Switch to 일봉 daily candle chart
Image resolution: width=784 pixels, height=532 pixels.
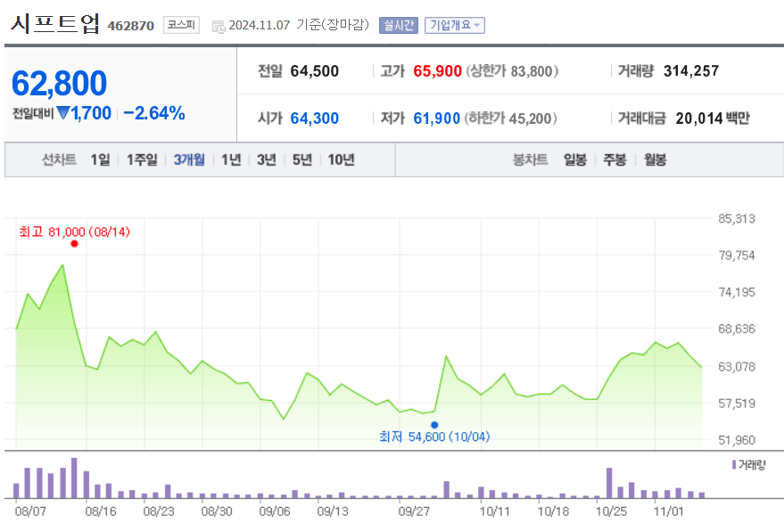coord(575,160)
